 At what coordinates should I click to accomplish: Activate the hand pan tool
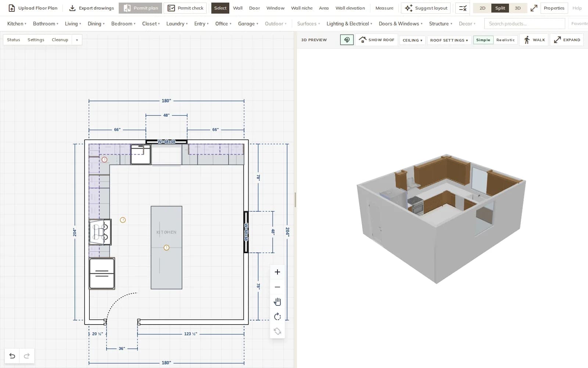(277, 302)
